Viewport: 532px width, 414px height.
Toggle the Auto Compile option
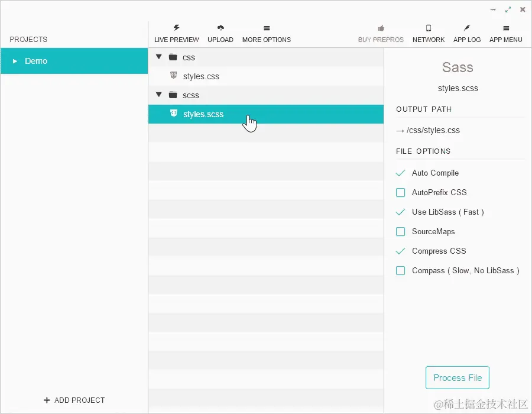pyautogui.click(x=400, y=173)
